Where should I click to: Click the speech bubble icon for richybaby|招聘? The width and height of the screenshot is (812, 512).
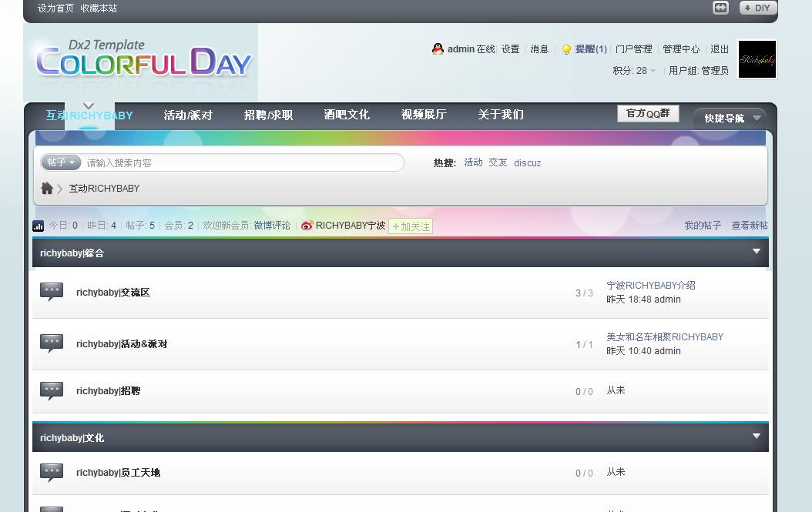point(52,391)
